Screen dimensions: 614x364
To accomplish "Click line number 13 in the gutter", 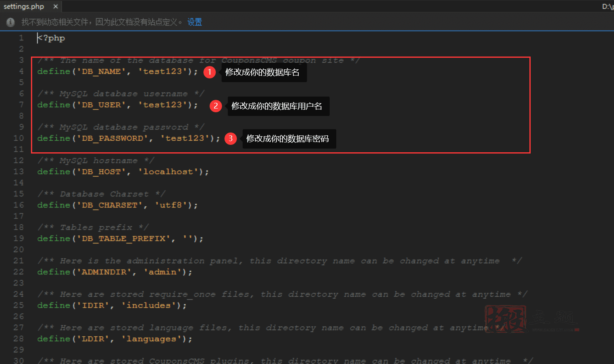I will tap(19, 172).
